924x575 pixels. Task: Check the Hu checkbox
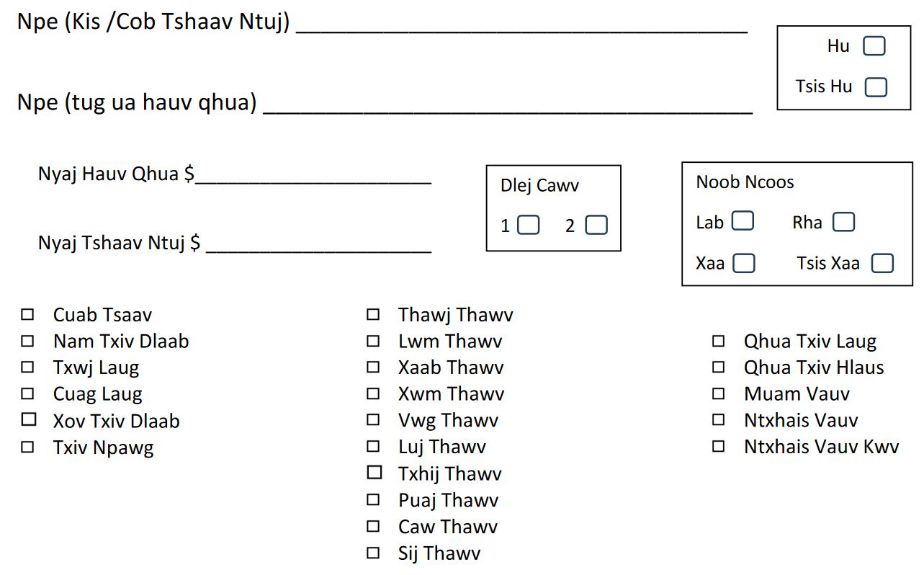874,46
